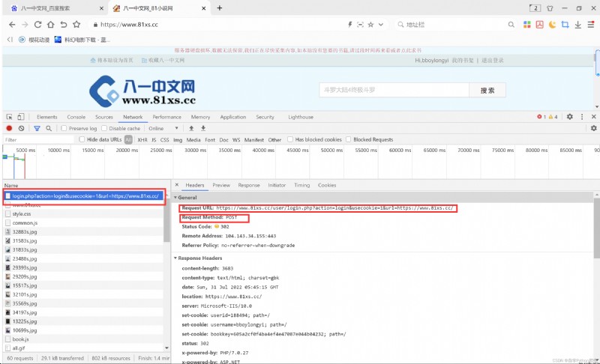Viewport: 600px width, 364px height.
Task: Click the 八一中文网 site logo
Action: click(142, 91)
